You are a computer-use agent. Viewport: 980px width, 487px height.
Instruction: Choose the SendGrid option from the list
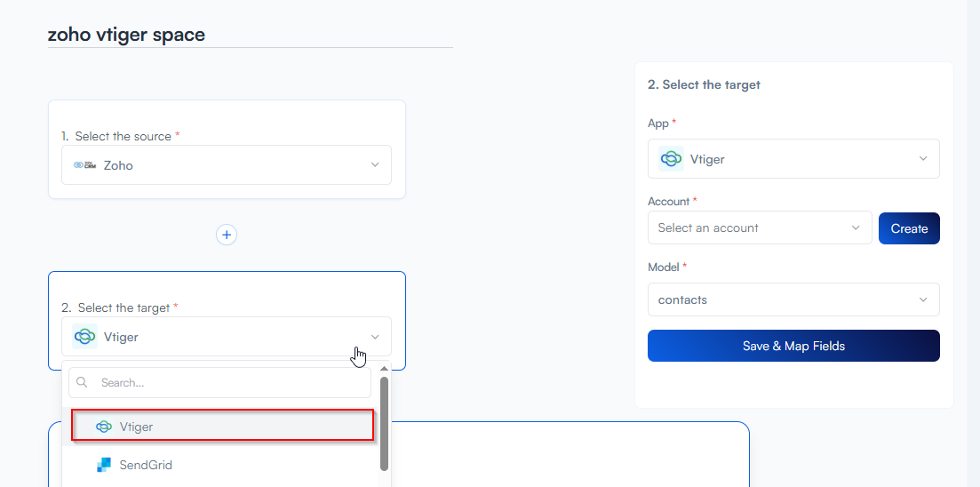point(147,465)
